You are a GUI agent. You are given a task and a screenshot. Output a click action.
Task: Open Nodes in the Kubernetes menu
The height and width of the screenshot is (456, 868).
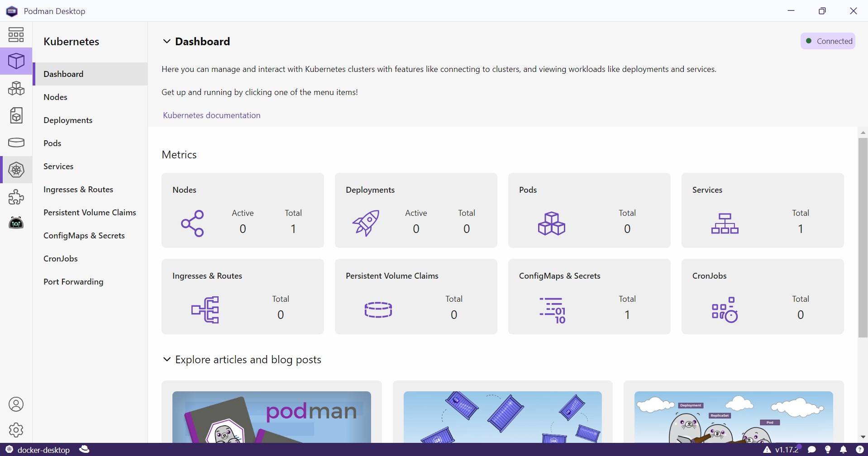(90, 97)
